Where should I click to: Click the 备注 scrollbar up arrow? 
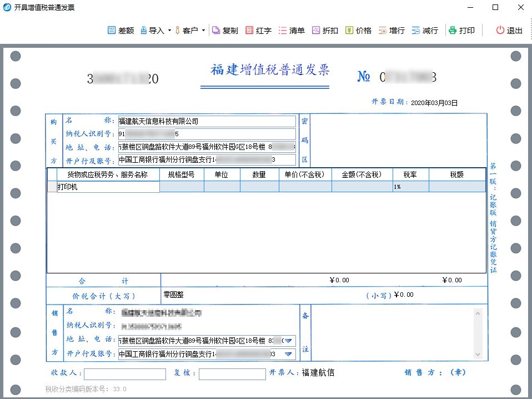[x=478, y=313]
